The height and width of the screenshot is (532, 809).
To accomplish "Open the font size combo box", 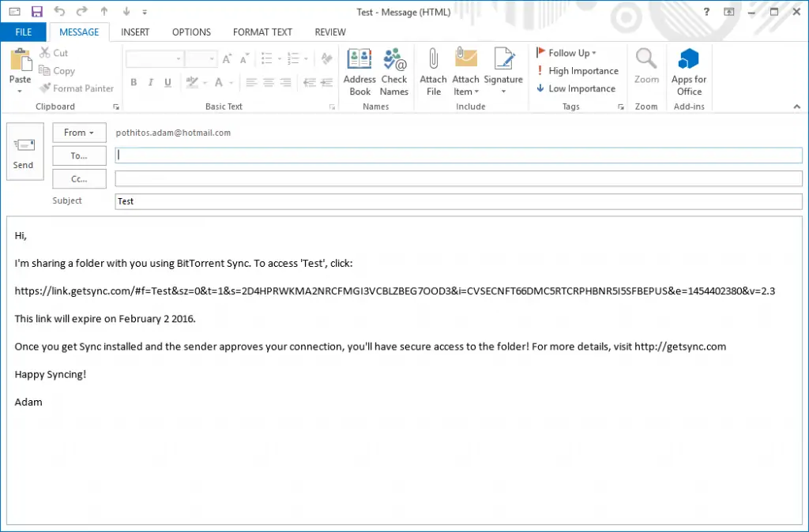I will [x=201, y=58].
